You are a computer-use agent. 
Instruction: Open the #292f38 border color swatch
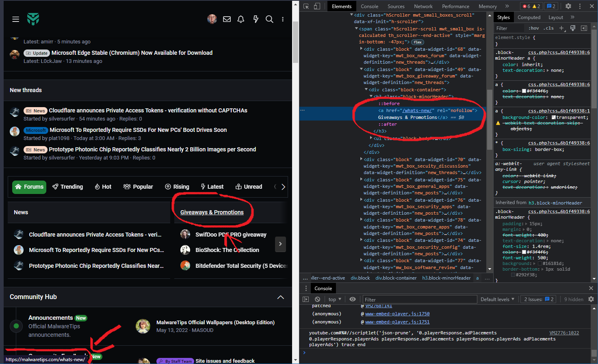pyautogui.click(x=513, y=275)
